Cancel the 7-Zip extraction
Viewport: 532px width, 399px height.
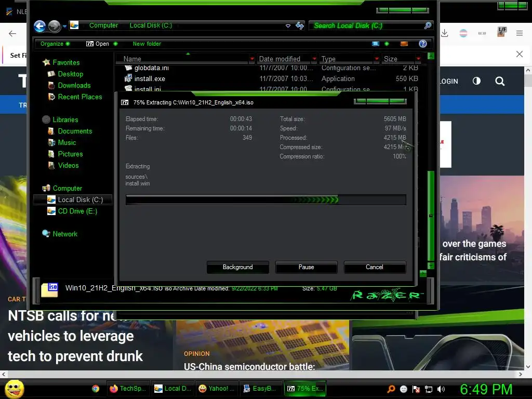pyautogui.click(x=375, y=267)
